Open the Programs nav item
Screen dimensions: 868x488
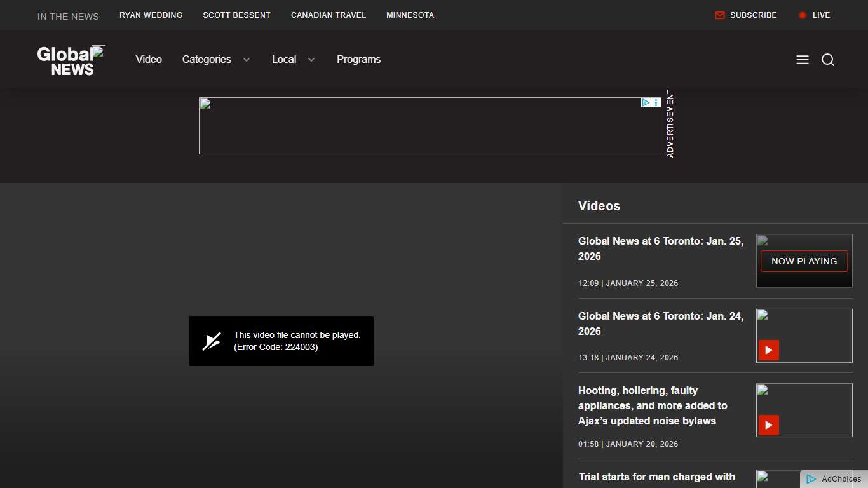point(358,60)
